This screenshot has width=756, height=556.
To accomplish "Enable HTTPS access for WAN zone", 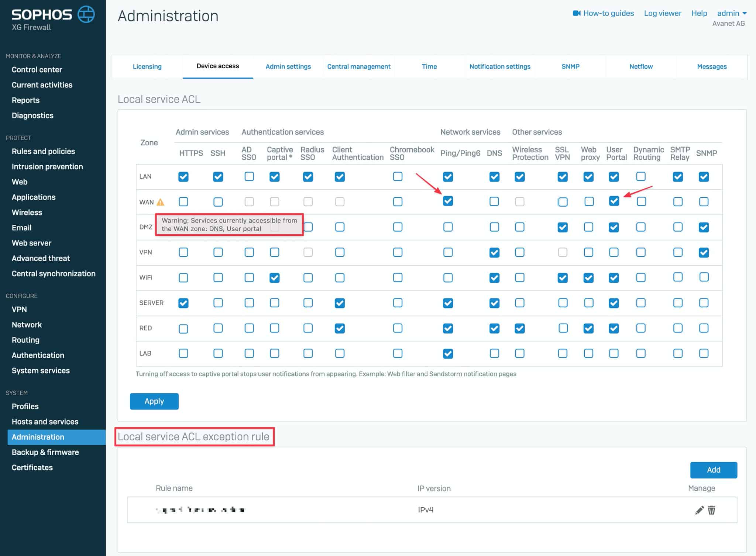I will pyautogui.click(x=183, y=202).
